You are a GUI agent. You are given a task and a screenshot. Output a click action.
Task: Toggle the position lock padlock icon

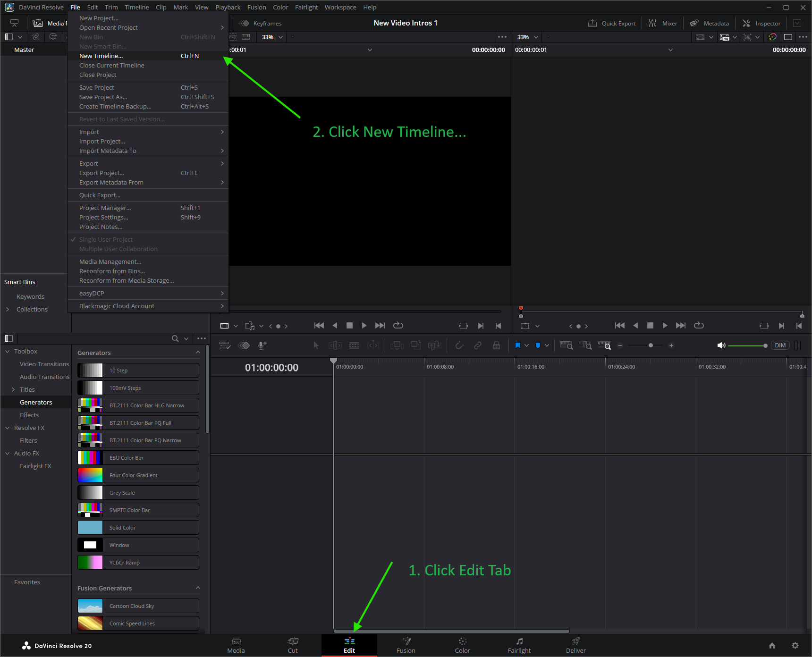coord(496,345)
